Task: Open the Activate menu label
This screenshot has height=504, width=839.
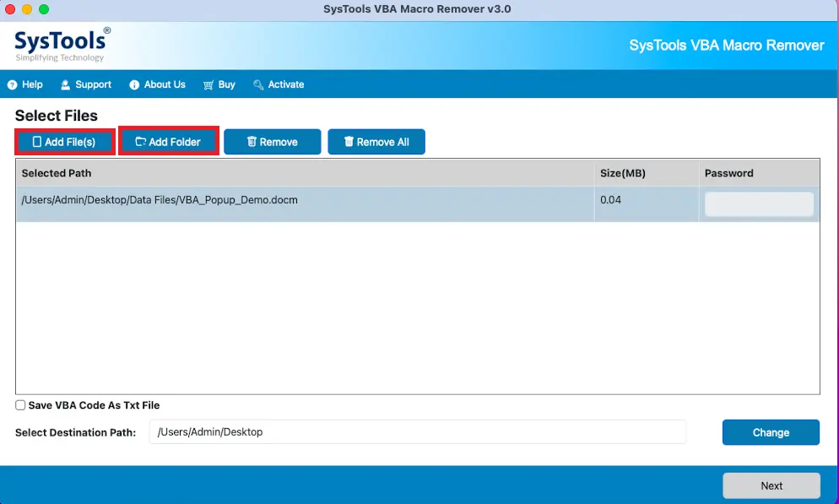Action: pyautogui.click(x=286, y=84)
